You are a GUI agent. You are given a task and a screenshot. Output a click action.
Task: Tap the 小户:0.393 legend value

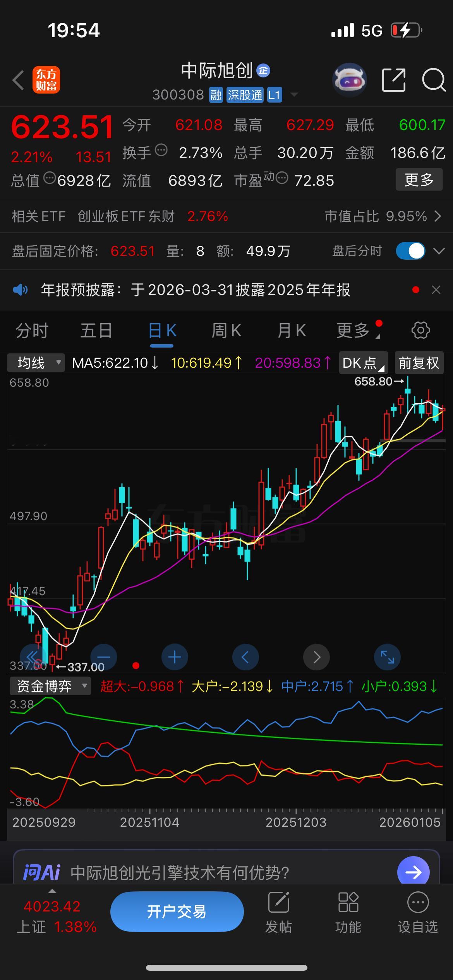point(399,686)
